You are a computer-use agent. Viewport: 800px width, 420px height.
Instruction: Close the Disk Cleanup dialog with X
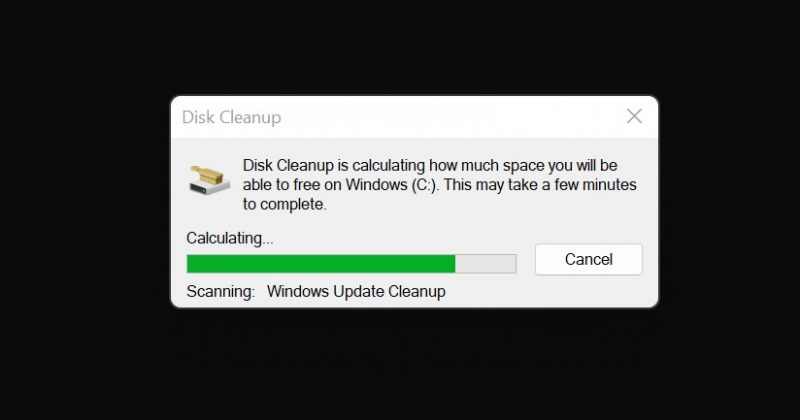(x=634, y=116)
